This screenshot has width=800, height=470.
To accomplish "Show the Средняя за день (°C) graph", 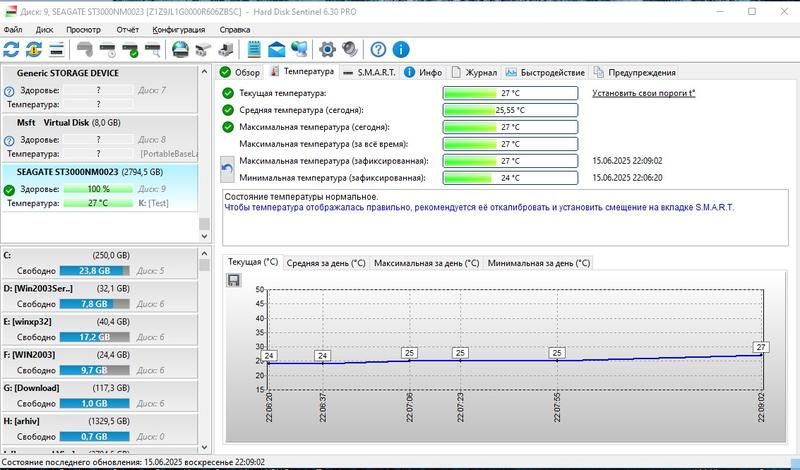I will [326, 263].
